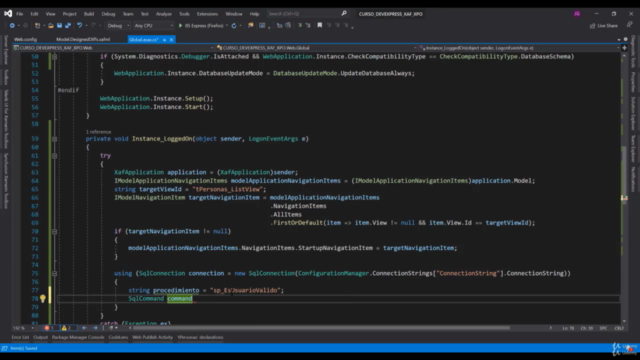
Task: Close the Global.asax.cs tab
Action: pyautogui.click(x=171, y=40)
